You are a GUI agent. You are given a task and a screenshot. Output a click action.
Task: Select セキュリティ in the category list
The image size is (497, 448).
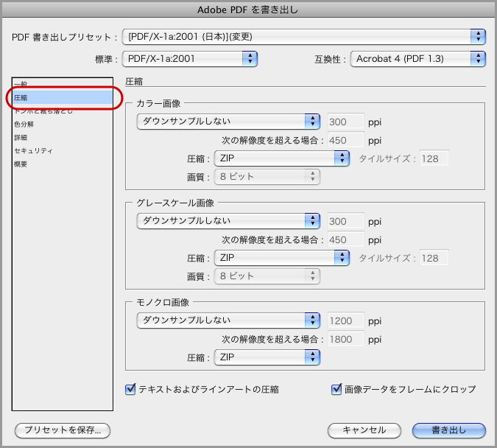coord(63,151)
